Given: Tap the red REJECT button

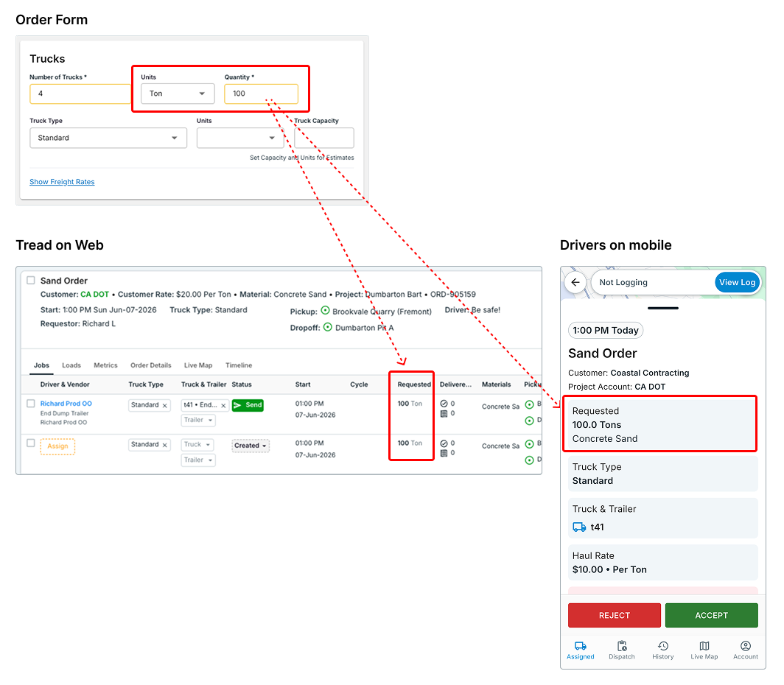Looking at the screenshot, I should point(614,615).
